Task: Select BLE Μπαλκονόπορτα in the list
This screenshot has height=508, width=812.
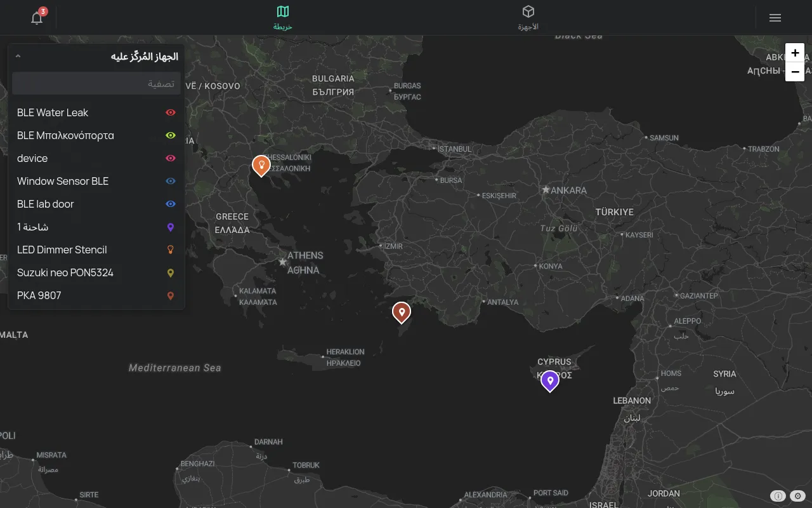Action: point(96,135)
